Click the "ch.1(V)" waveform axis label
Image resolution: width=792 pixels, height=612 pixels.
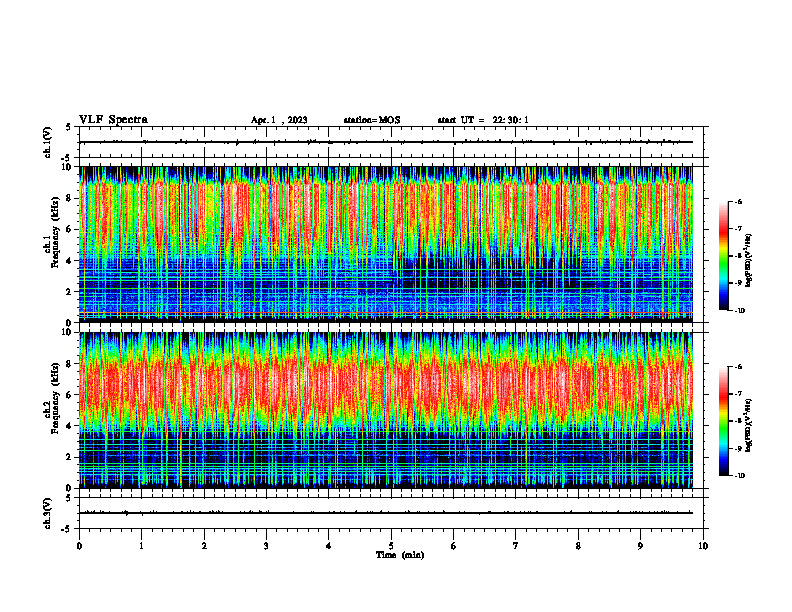[48, 142]
